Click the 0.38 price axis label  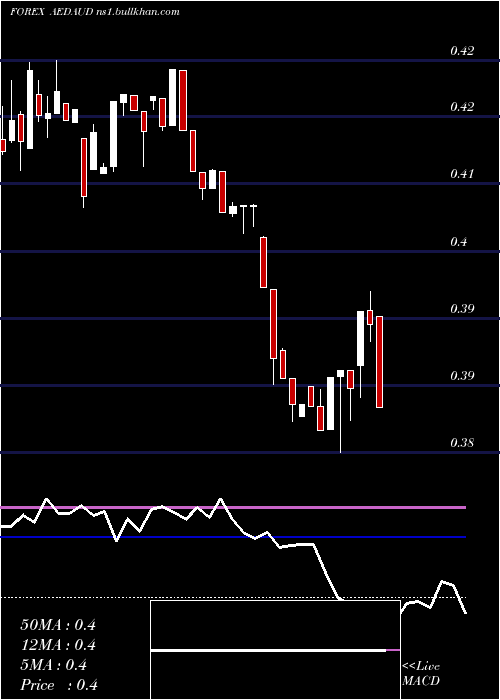click(x=462, y=442)
